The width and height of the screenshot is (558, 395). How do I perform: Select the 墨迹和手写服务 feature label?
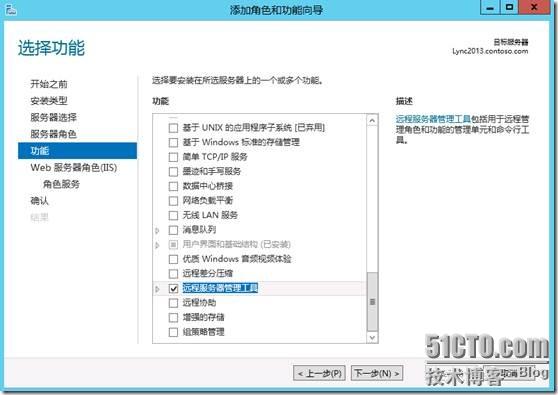pos(212,172)
